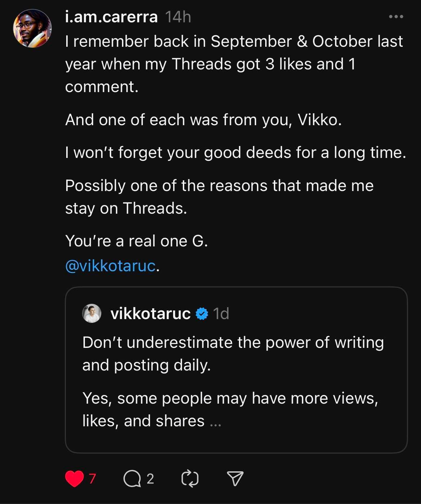View i.am.carerra's profile picture
Image resolution: width=421 pixels, height=504 pixels.
pos(32,28)
